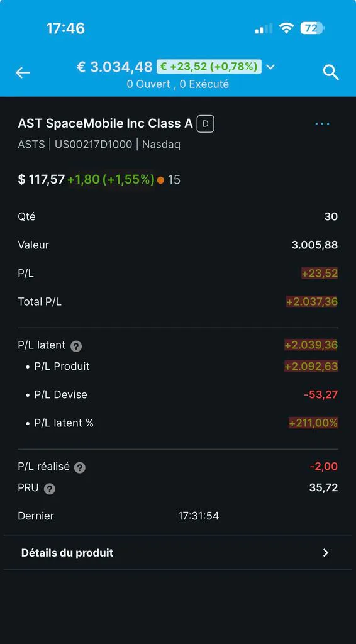
Task: Tap the green +23,52 (+0,78%) badge
Action: [209, 66]
